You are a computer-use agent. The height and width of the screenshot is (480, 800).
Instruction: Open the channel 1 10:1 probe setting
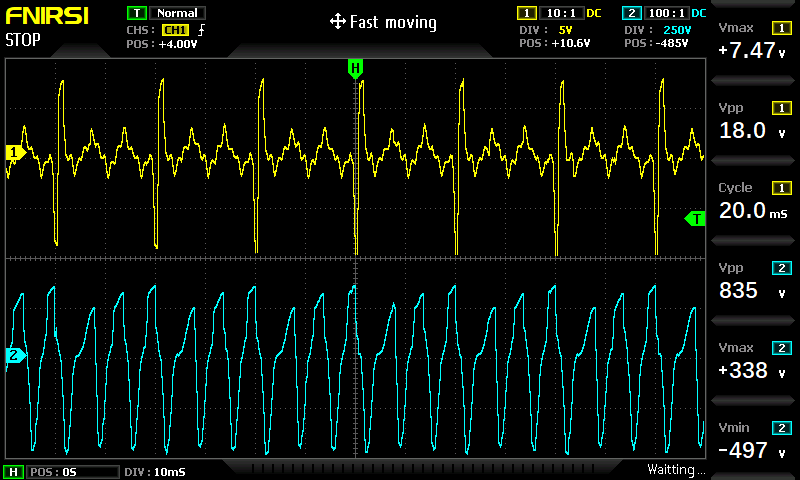tap(556, 13)
